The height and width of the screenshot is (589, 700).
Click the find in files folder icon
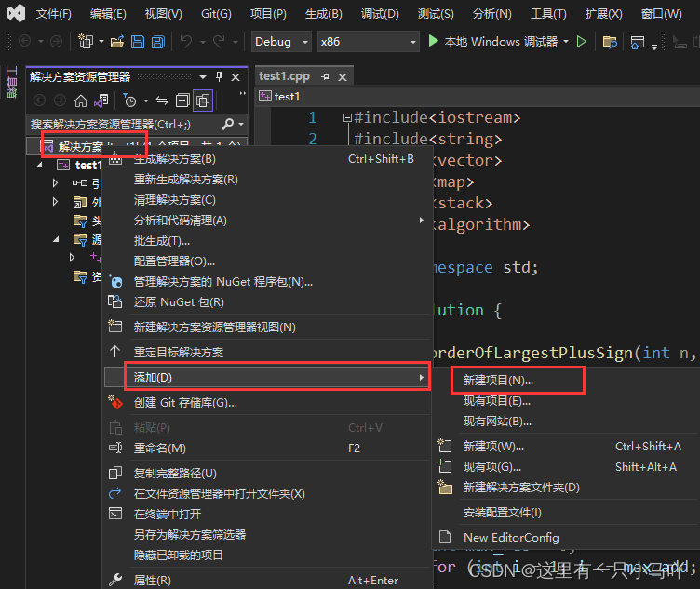click(610, 42)
